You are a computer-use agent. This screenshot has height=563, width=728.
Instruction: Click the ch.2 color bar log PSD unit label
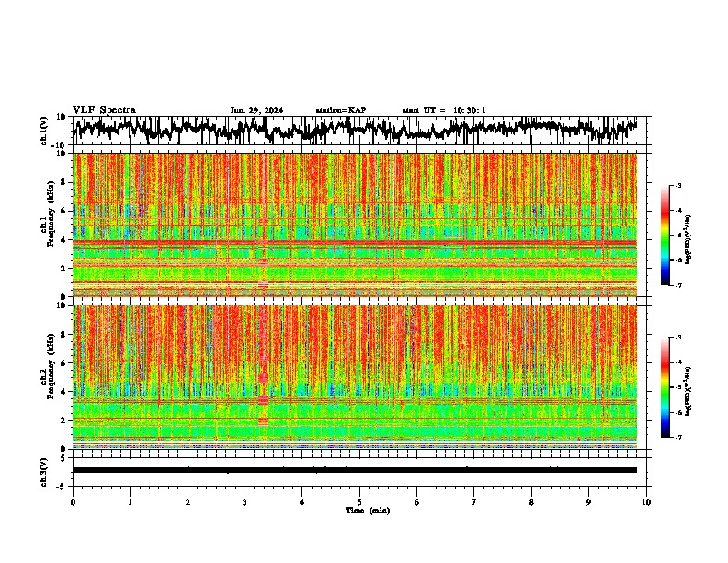tap(688, 392)
